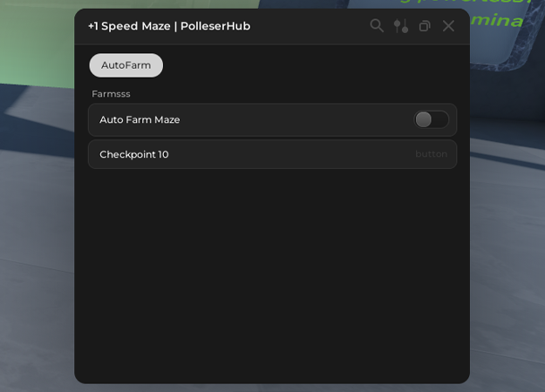This screenshot has height=392, width=545.
Task: Open the search icon in header
Action: pyautogui.click(x=377, y=26)
